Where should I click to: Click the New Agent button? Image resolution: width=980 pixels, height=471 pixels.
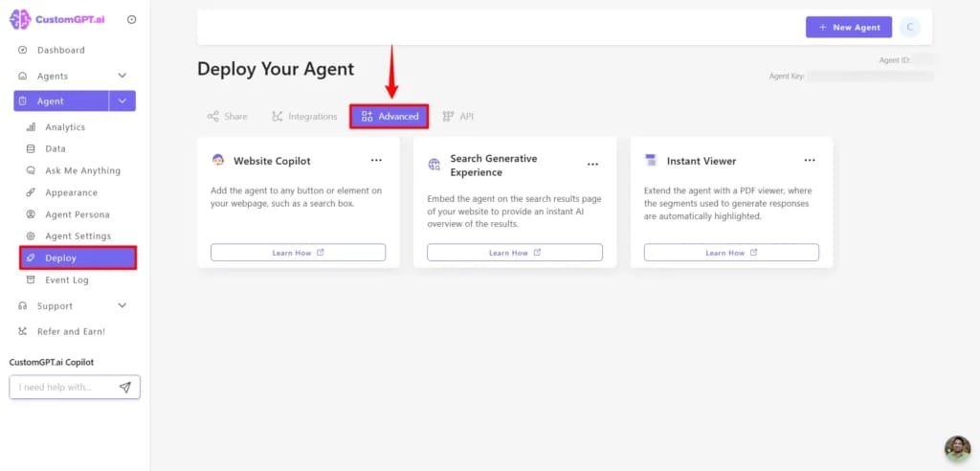(x=849, y=27)
